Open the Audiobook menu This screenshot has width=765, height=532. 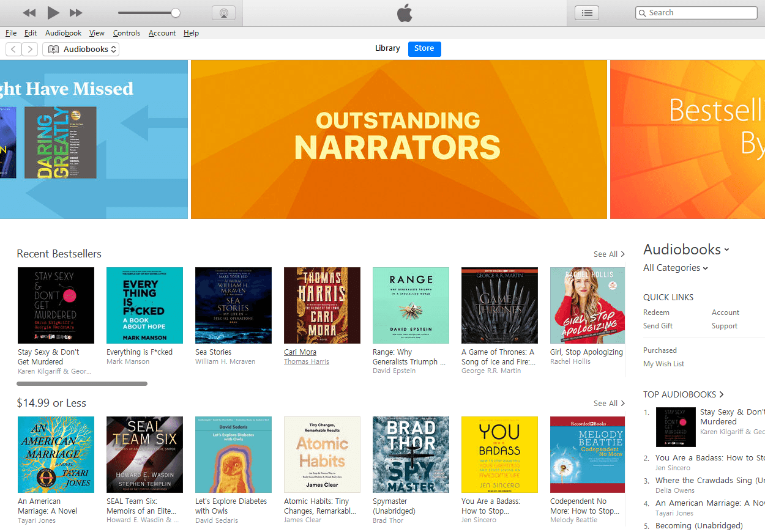[x=63, y=33]
